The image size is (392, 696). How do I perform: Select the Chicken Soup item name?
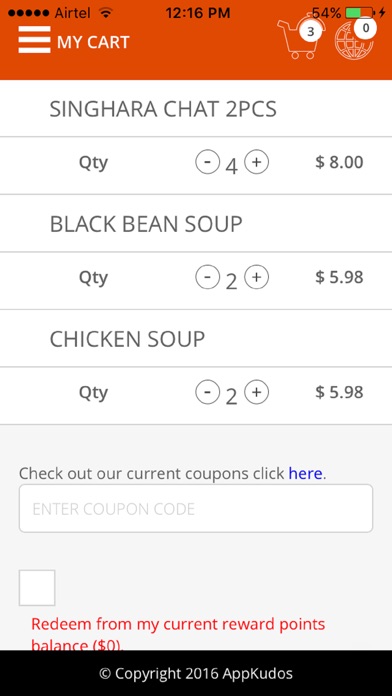click(127, 340)
